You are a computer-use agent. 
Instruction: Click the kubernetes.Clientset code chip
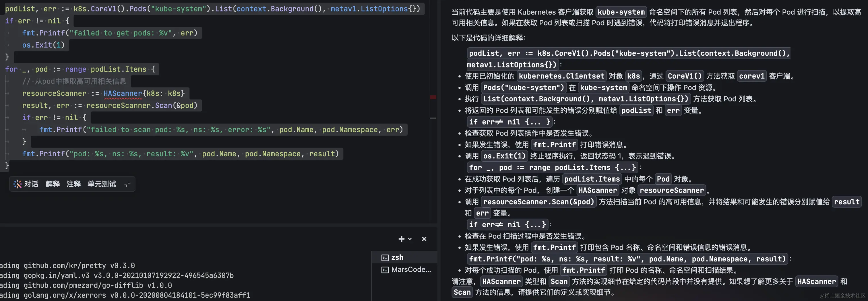tap(561, 76)
